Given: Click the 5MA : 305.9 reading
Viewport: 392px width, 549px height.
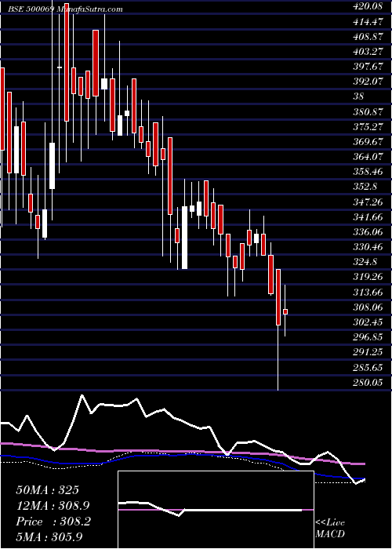Looking at the screenshot, I should click(50, 537).
